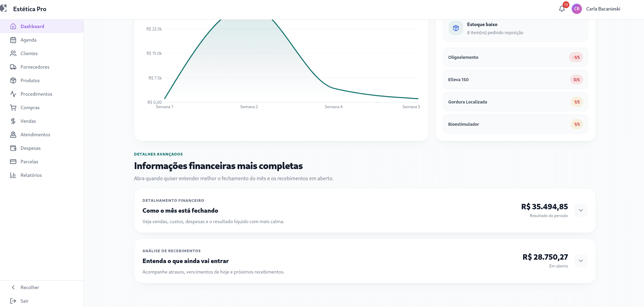Log out using Sair

coord(42,301)
